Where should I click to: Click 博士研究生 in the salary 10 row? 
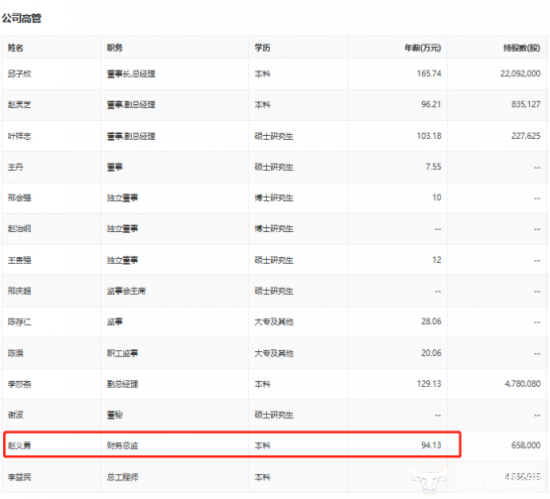(x=274, y=198)
